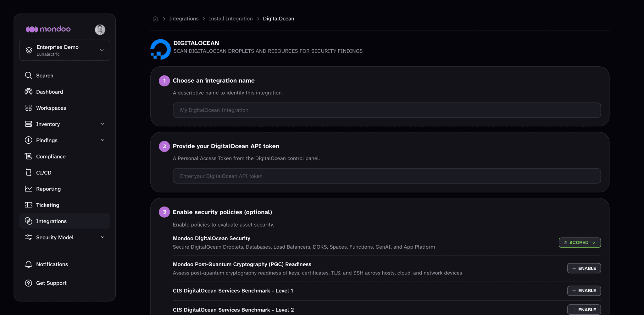The image size is (644, 315).
Task: Focus the DigitalOcean API token field
Action: point(387,176)
